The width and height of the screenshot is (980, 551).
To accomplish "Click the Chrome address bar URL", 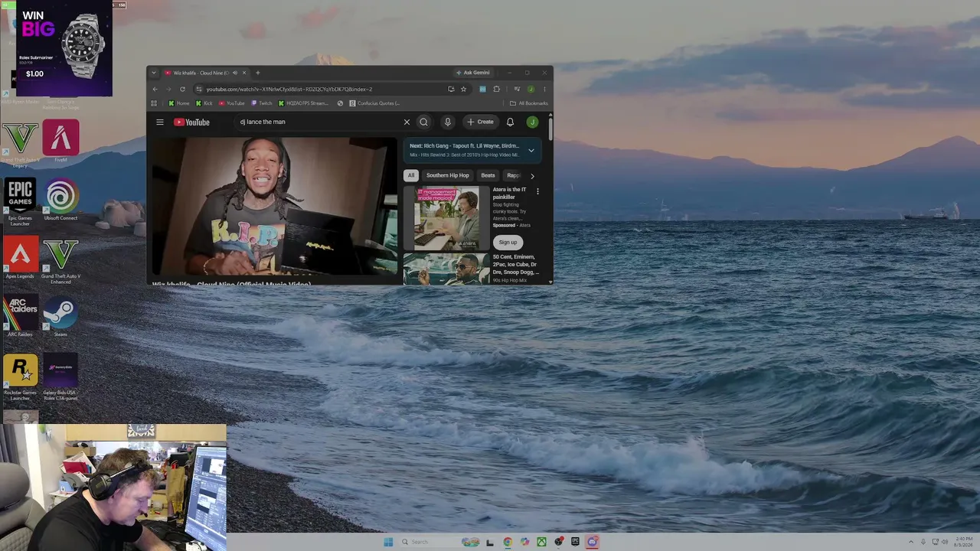I will pyautogui.click(x=289, y=89).
